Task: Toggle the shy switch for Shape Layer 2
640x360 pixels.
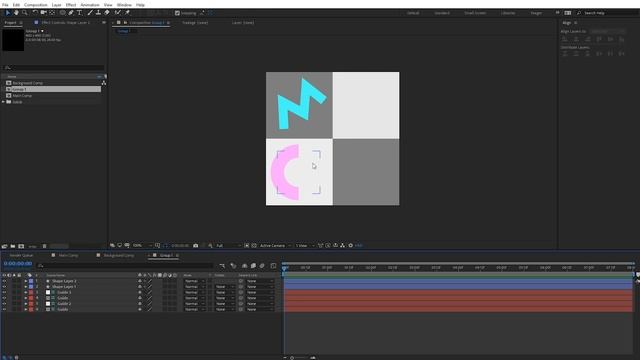Action: point(140,281)
